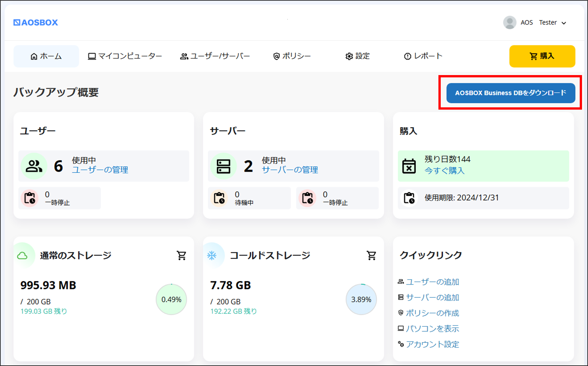
Task: Open the ユーザーの管理 link
Action: [x=100, y=170]
